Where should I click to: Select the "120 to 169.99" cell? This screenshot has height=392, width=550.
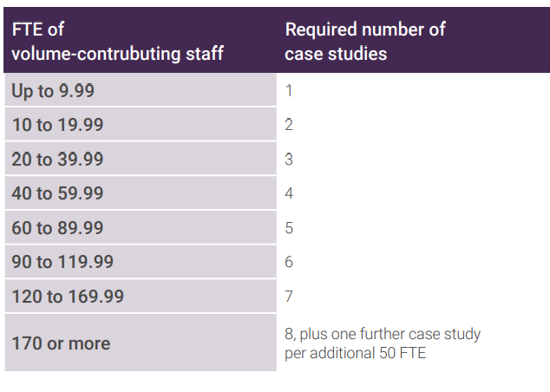(68, 297)
